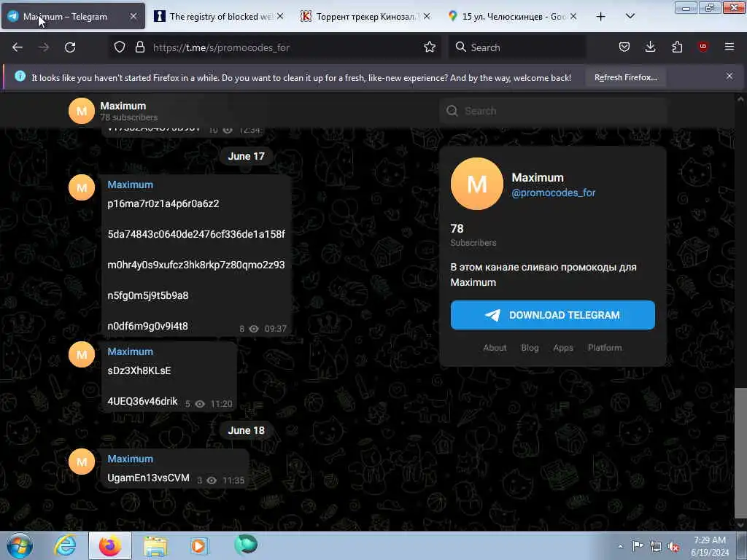The image size is (747, 560).
Task: Click the green round taskbar app icon
Action: (x=246, y=545)
